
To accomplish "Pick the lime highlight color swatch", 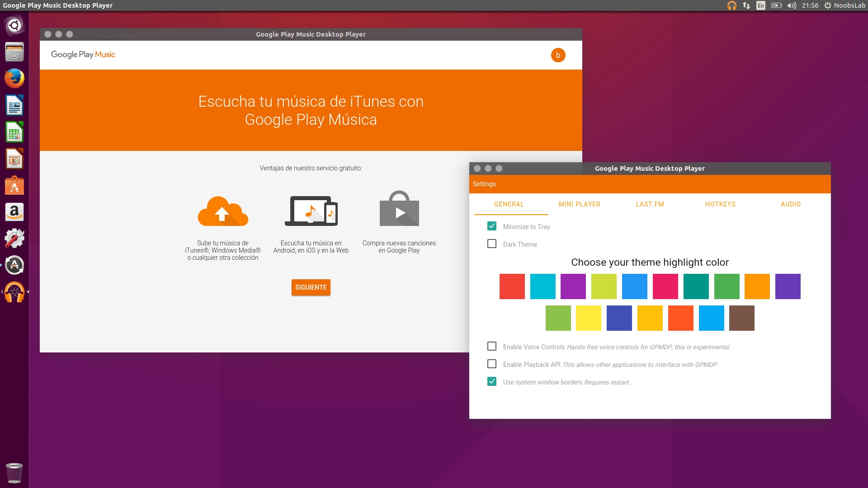I will coord(604,286).
